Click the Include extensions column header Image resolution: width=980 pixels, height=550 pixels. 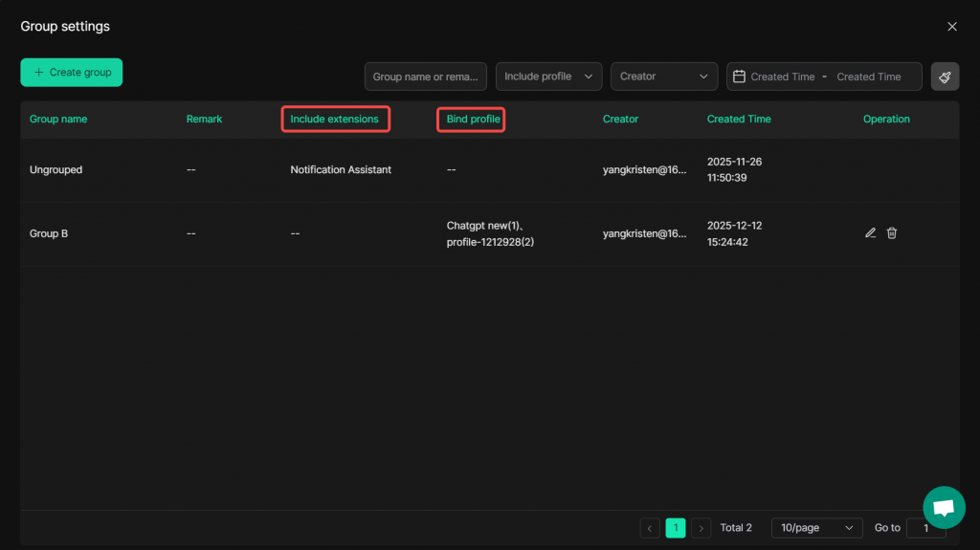pos(334,120)
